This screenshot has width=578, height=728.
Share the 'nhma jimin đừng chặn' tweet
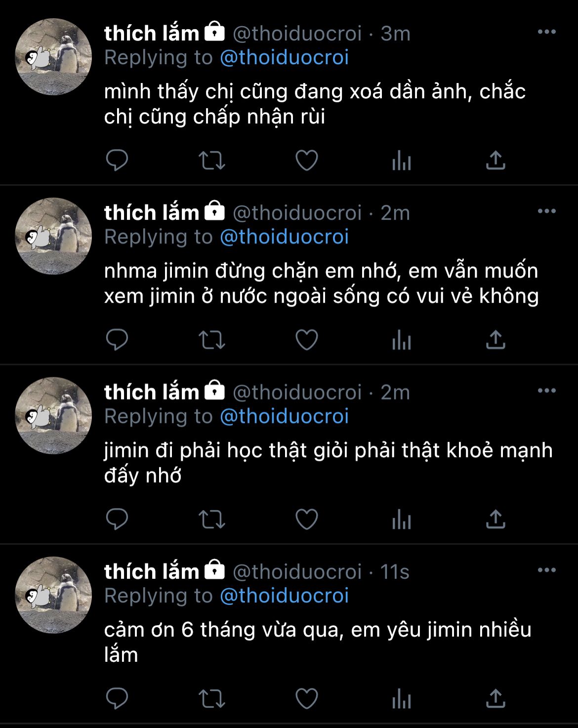pyautogui.click(x=495, y=339)
